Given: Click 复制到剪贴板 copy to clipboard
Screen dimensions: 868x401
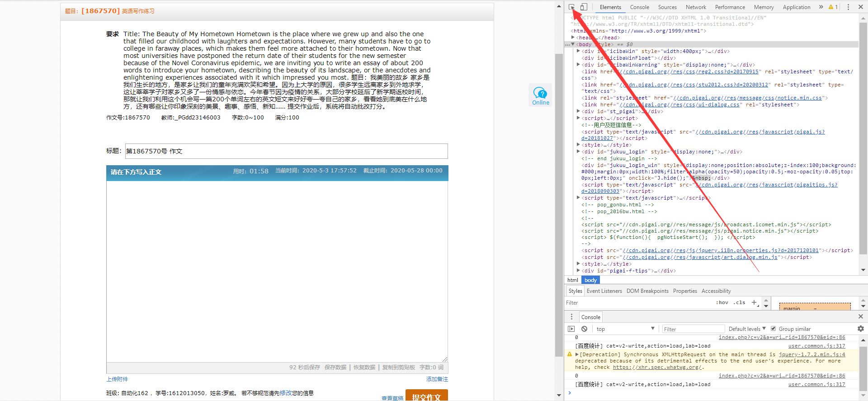Looking at the screenshot, I should point(399,368).
